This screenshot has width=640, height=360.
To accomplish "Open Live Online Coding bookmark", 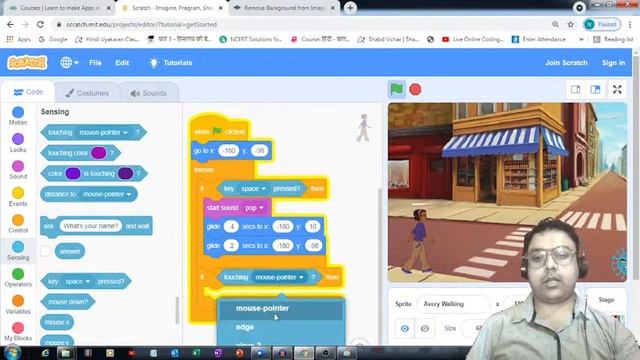I will click(473, 39).
